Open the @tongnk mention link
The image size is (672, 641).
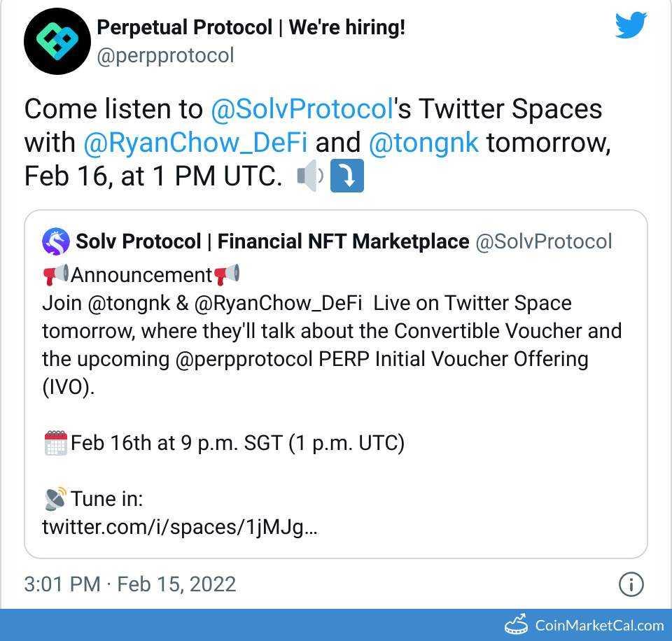click(423, 143)
